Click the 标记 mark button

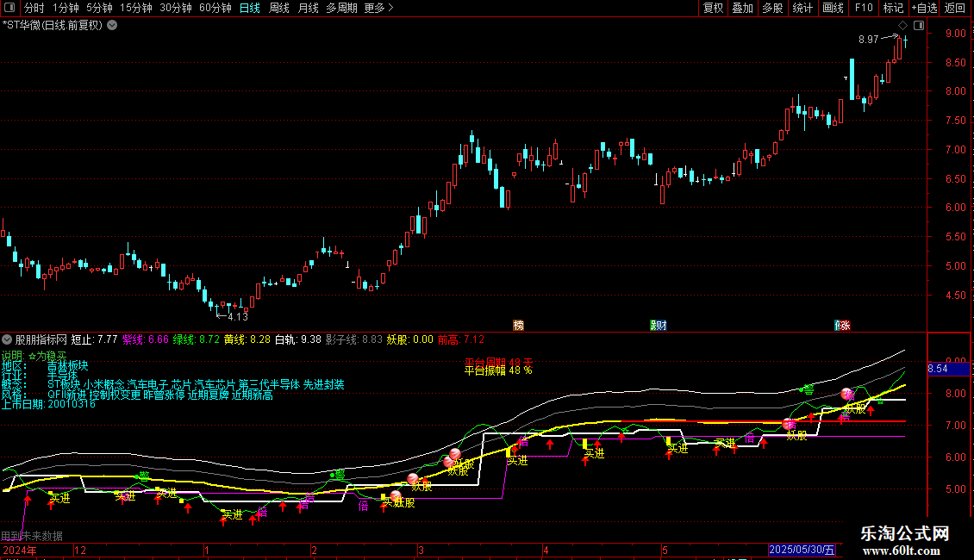coord(893,8)
